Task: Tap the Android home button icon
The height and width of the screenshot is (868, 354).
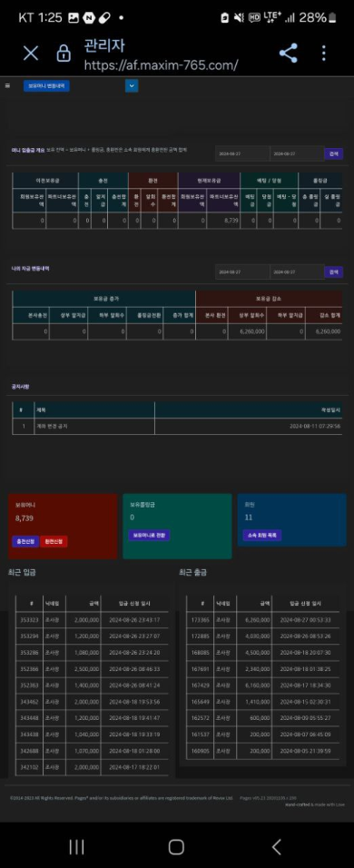Action: [x=176, y=846]
